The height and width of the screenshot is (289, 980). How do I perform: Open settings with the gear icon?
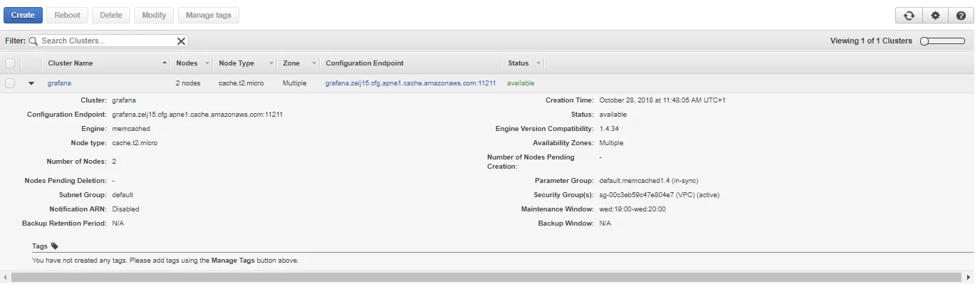[x=935, y=16]
